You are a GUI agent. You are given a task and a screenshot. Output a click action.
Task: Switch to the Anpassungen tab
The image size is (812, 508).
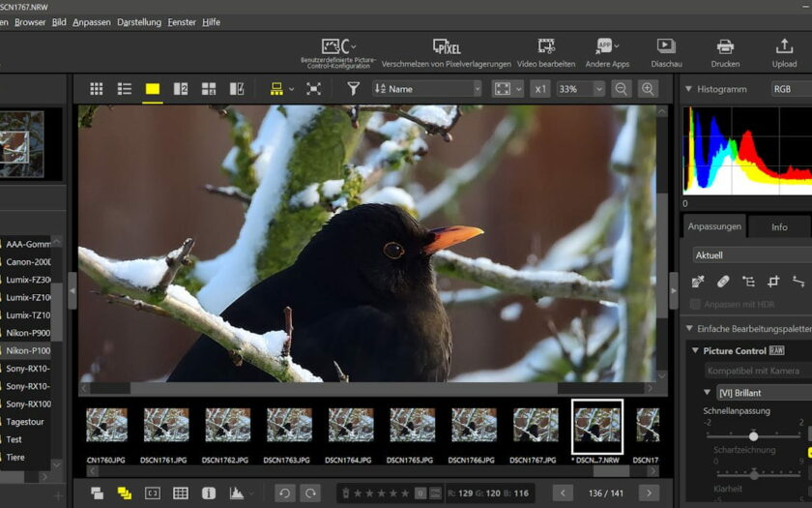coord(714,226)
